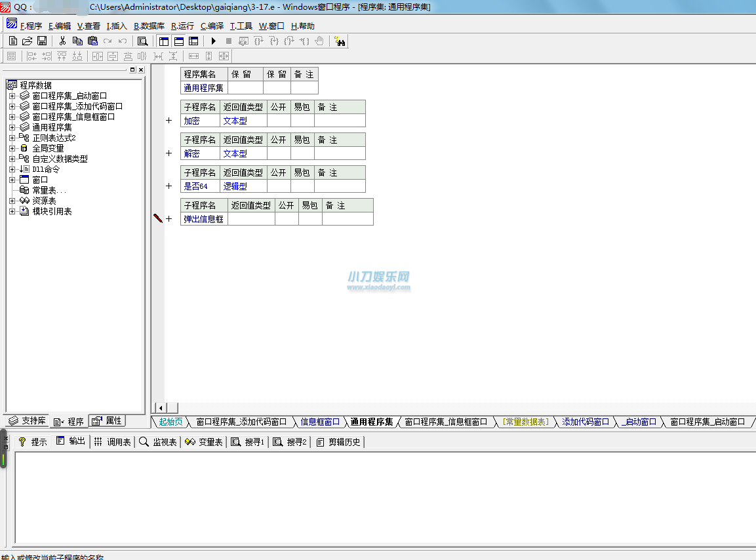Image resolution: width=756 pixels, height=560 pixels.
Task: Save the program with the floppy disk icon
Action: [42, 41]
